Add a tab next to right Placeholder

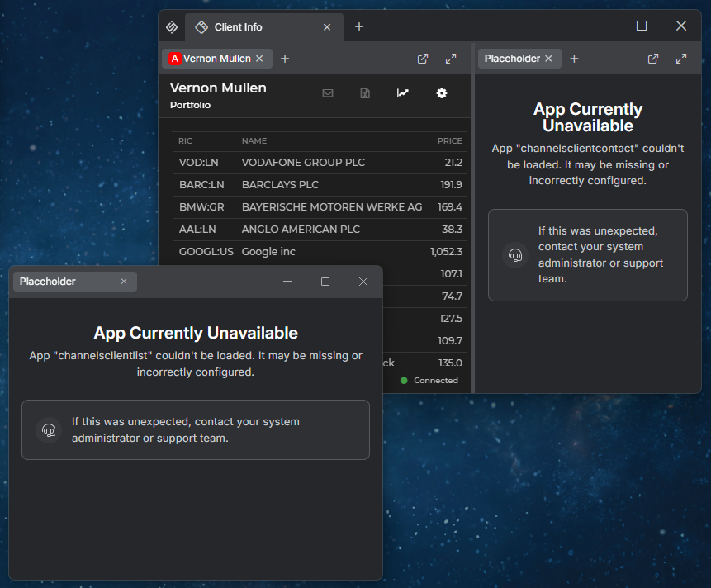pos(574,59)
